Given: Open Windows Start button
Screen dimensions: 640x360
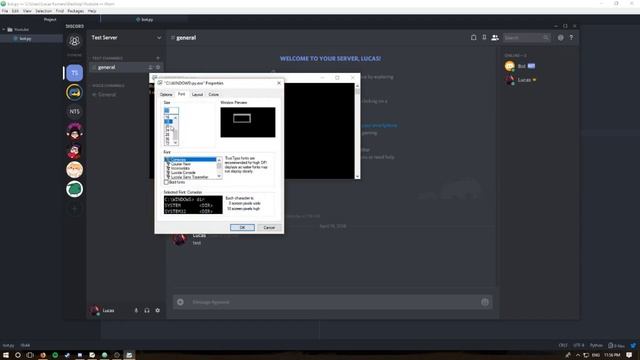Looking at the screenshot, I should coord(6,355).
